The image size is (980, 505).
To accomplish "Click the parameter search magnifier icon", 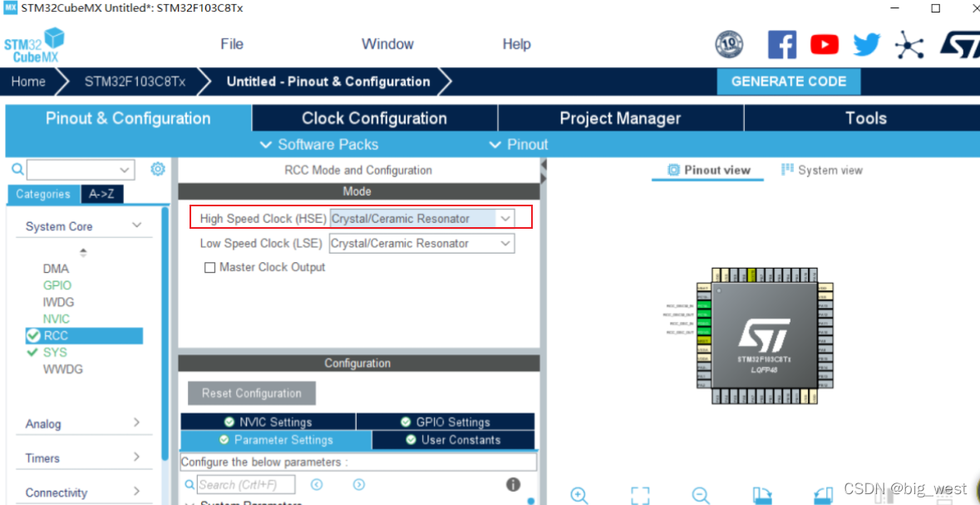I will (x=190, y=485).
